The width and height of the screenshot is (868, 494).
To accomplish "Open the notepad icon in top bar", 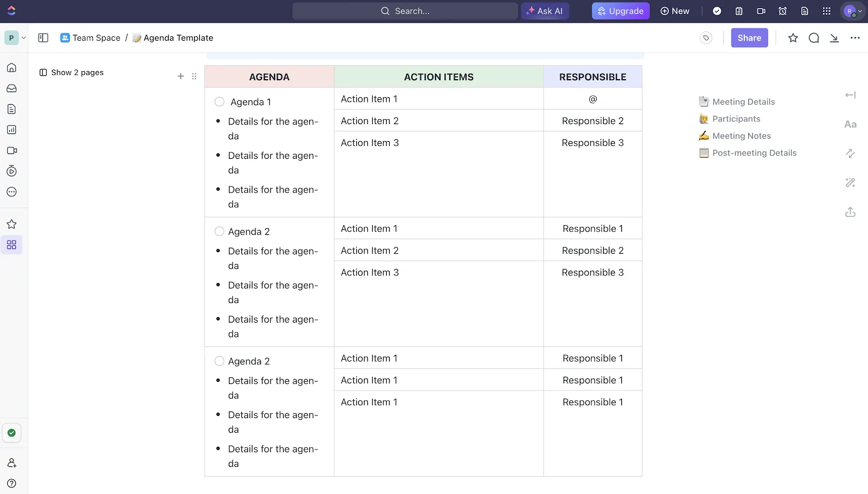I will [x=739, y=11].
